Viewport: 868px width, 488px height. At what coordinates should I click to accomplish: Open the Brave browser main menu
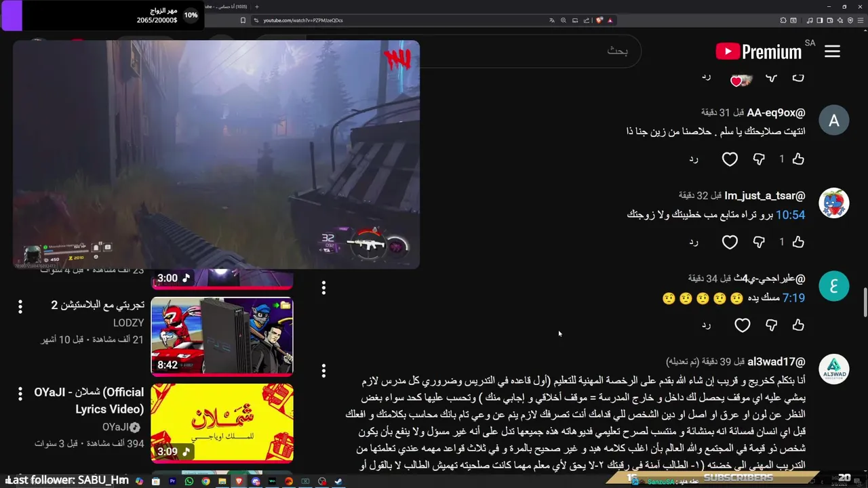click(x=861, y=20)
